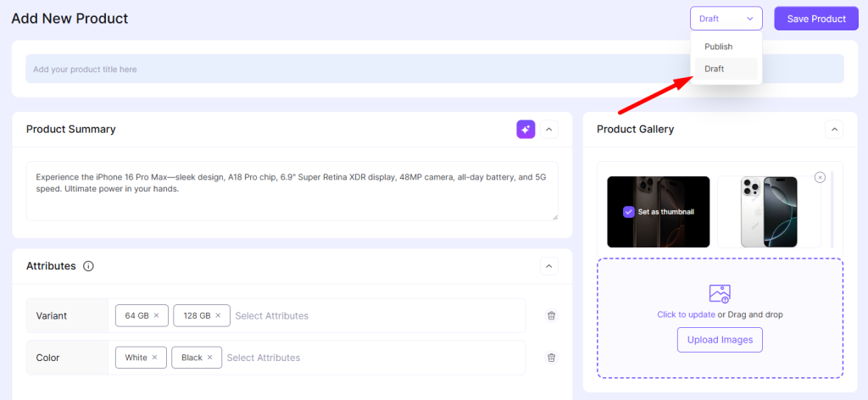Collapse the Product Gallery section
Screen dimensions: 868x400
(834, 130)
